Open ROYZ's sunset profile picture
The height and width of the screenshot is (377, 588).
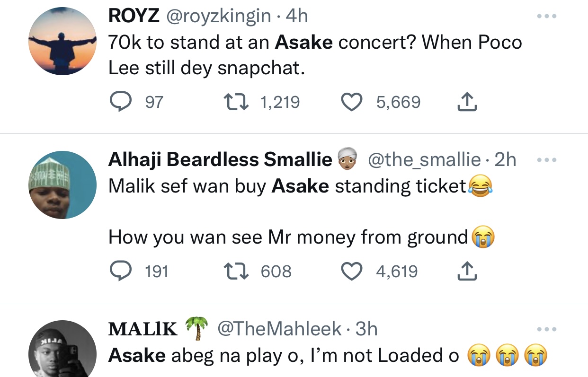point(62,41)
